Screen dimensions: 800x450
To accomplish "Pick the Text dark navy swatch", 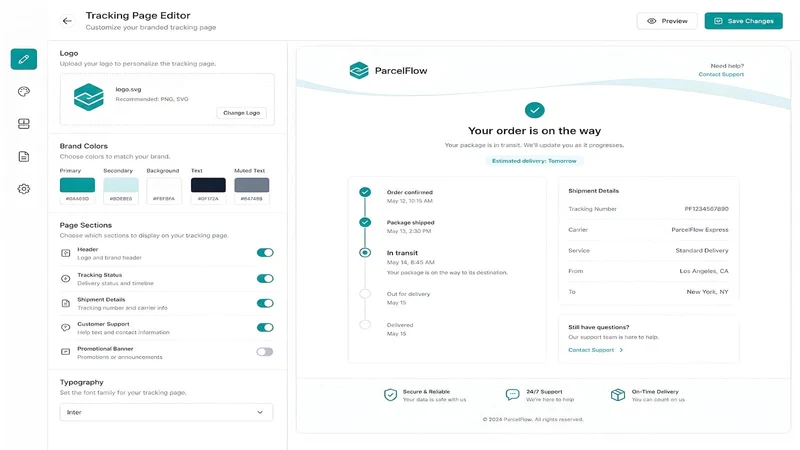I will tap(208, 185).
